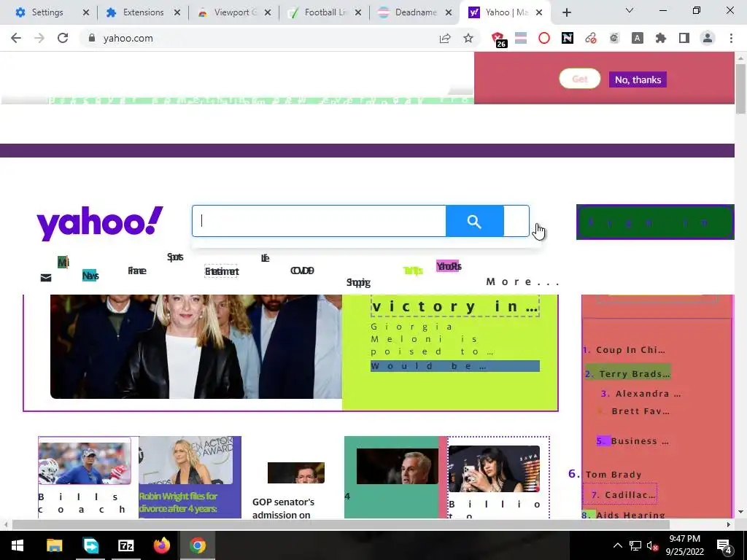This screenshot has height=560, width=747.
Task: Open the COVID-19 navigation link
Action: 302,271
